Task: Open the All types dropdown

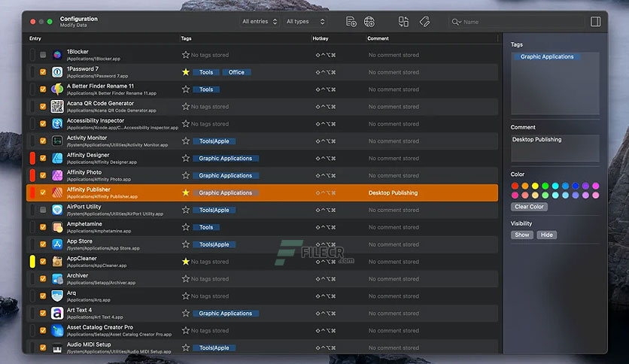Action: click(305, 22)
